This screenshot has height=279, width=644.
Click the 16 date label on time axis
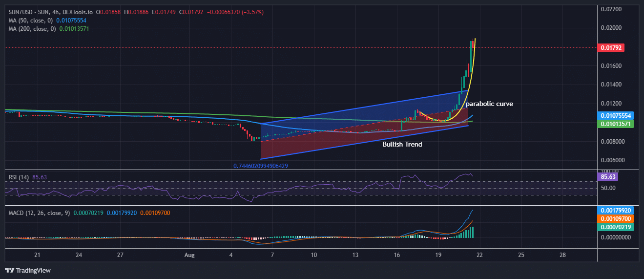[x=397, y=255]
